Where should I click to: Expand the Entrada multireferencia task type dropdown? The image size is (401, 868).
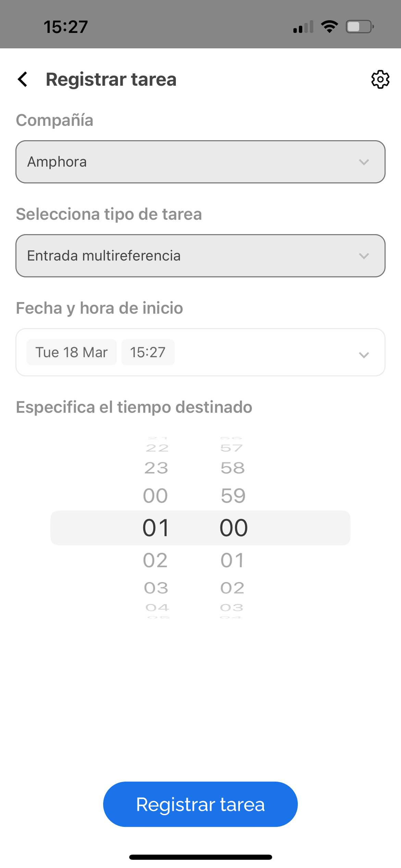click(x=200, y=256)
